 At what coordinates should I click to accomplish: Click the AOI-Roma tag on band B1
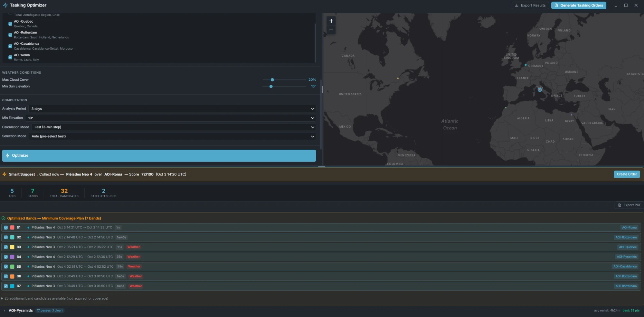point(629,228)
